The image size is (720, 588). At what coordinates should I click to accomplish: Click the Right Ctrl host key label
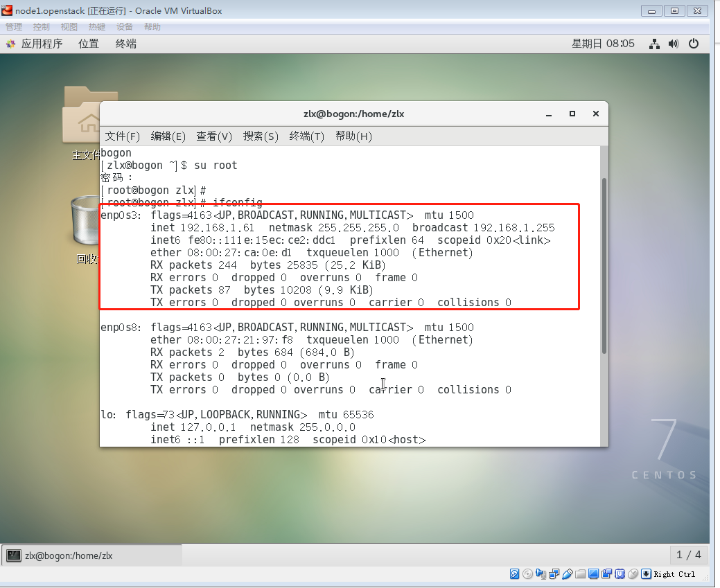coord(674,574)
